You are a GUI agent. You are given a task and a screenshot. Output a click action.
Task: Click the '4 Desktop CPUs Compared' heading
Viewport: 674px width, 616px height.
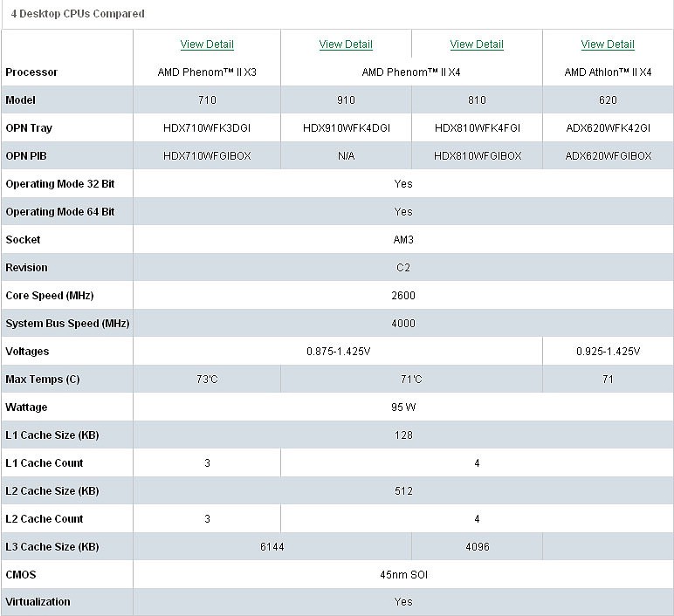click(78, 14)
